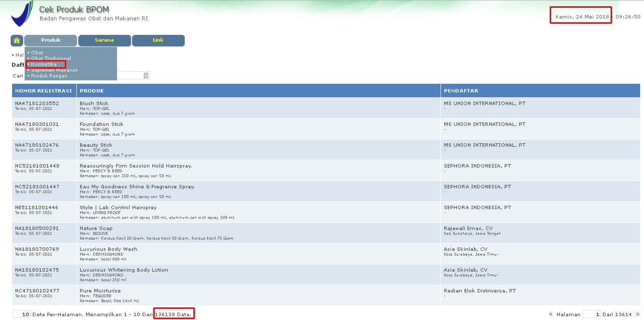Image resolution: width=644 pixels, height=320 pixels.
Task: Go to previous page using « arrow
Action: click(x=551, y=315)
